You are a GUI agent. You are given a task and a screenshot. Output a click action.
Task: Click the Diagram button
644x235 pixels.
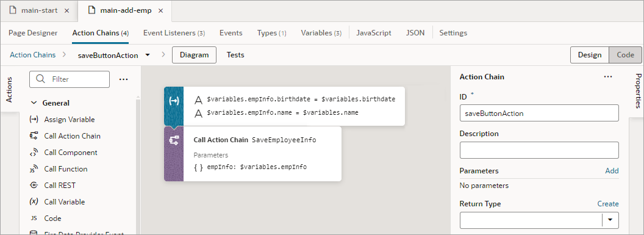195,55
